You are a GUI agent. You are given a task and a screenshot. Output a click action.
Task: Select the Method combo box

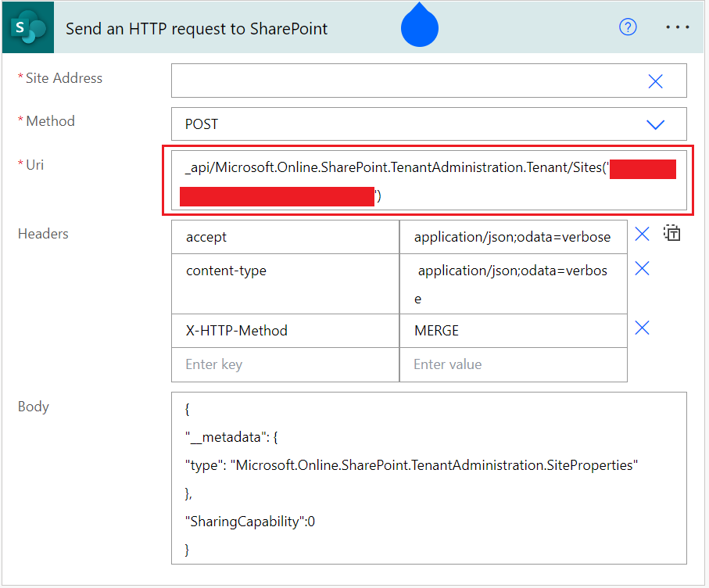click(430, 124)
